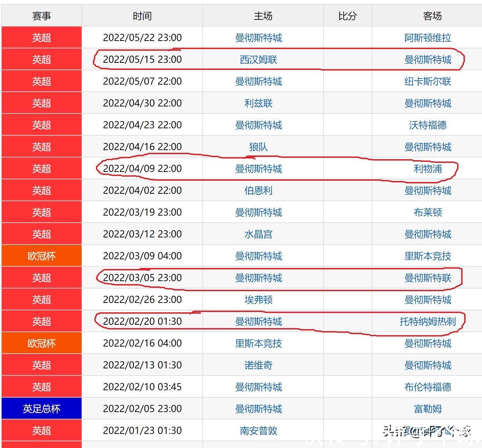Screen dimensions: 482x448
Task: Click the time 2022/04/09 22:00
Action: pos(142,169)
